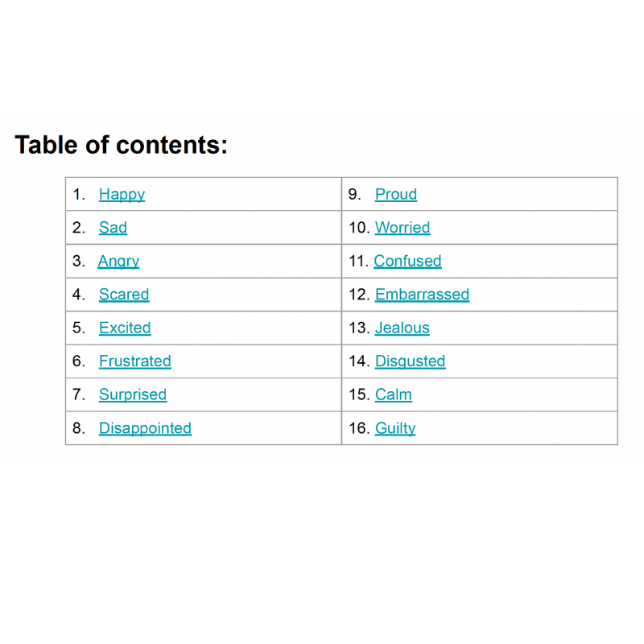Open the Proud link
The width and height of the screenshot is (644, 644).
coord(396,194)
